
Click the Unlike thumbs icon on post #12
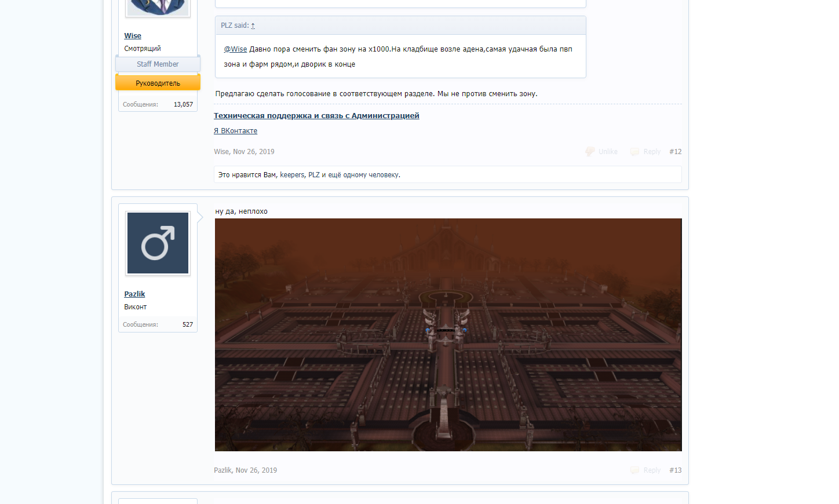click(x=590, y=151)
